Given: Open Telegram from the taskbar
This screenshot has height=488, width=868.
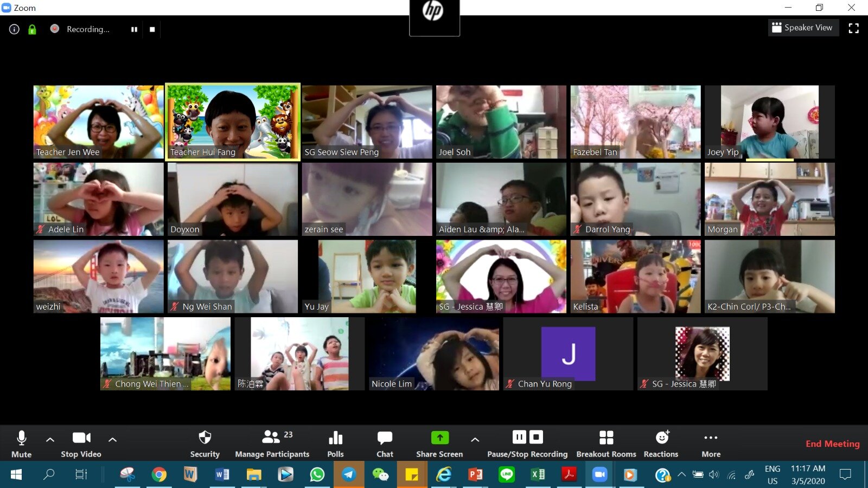Looking at the screenshot, I should (349, 474).
